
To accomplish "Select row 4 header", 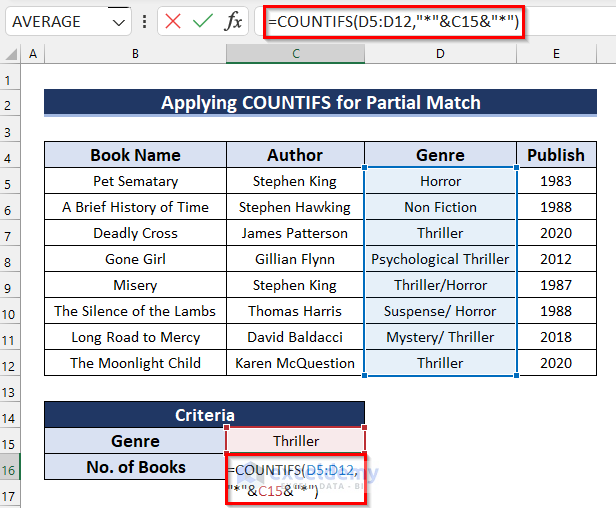I will pyautogui.click(x=11, y=155).
